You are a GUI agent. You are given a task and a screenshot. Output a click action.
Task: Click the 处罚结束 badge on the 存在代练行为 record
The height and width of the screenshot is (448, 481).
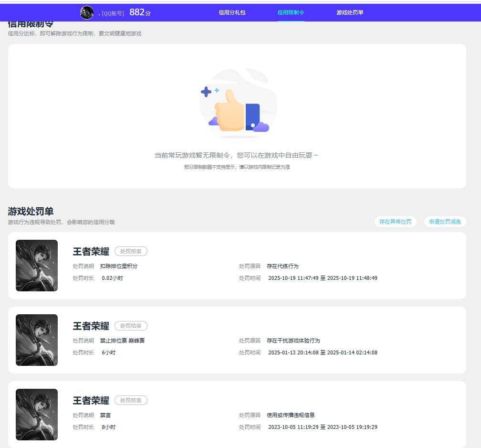(x=131, y=251)
